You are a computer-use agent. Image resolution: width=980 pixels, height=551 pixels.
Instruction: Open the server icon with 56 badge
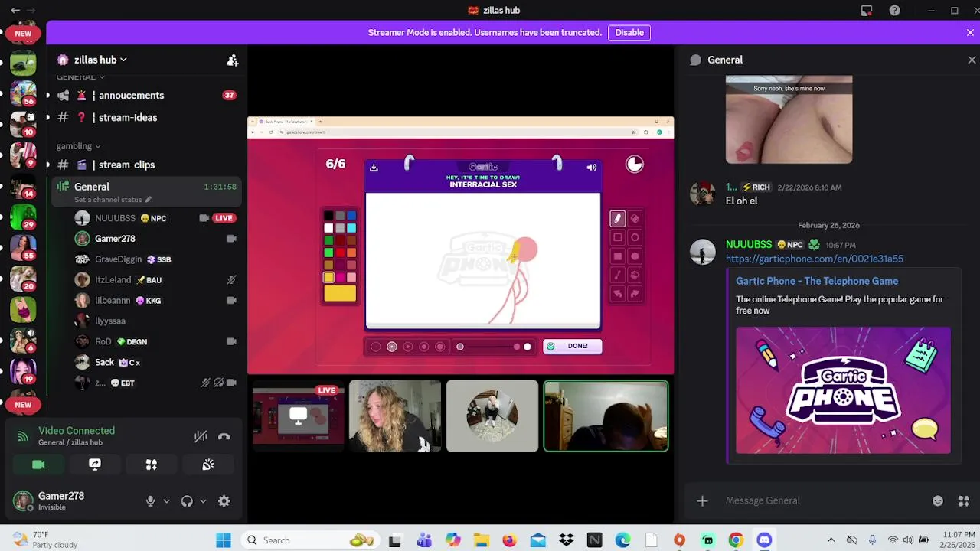pyautogui.click(x=23, y=93)
